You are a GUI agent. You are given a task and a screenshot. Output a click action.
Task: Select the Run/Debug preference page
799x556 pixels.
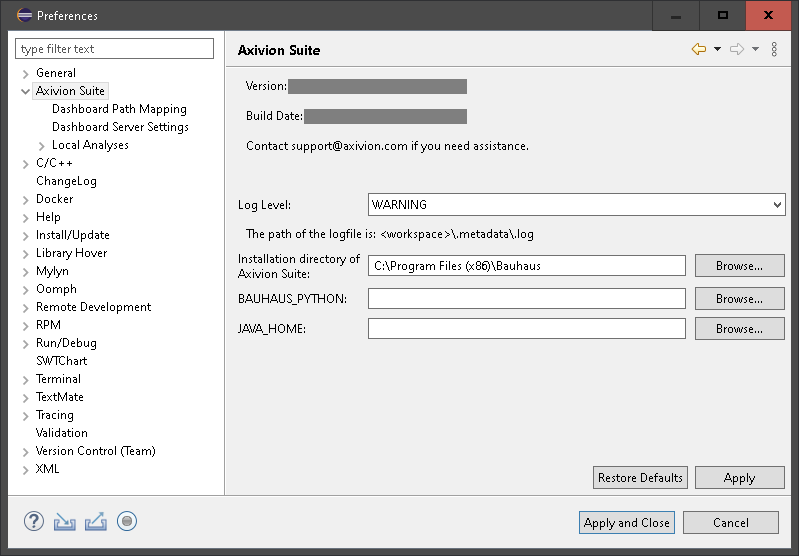coord(66,343)
